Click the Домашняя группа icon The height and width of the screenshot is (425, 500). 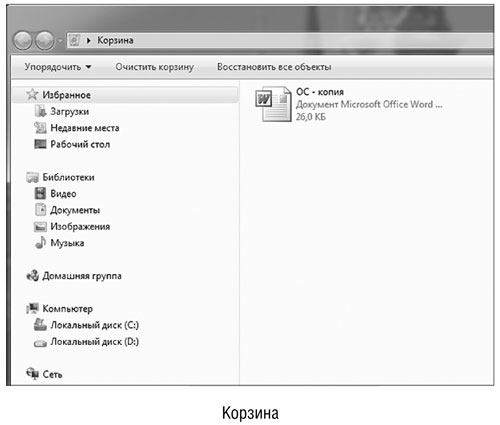click(32, 276)
